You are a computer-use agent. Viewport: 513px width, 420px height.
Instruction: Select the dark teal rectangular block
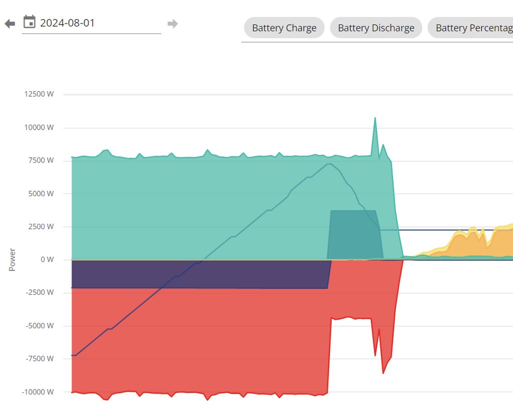353,233
